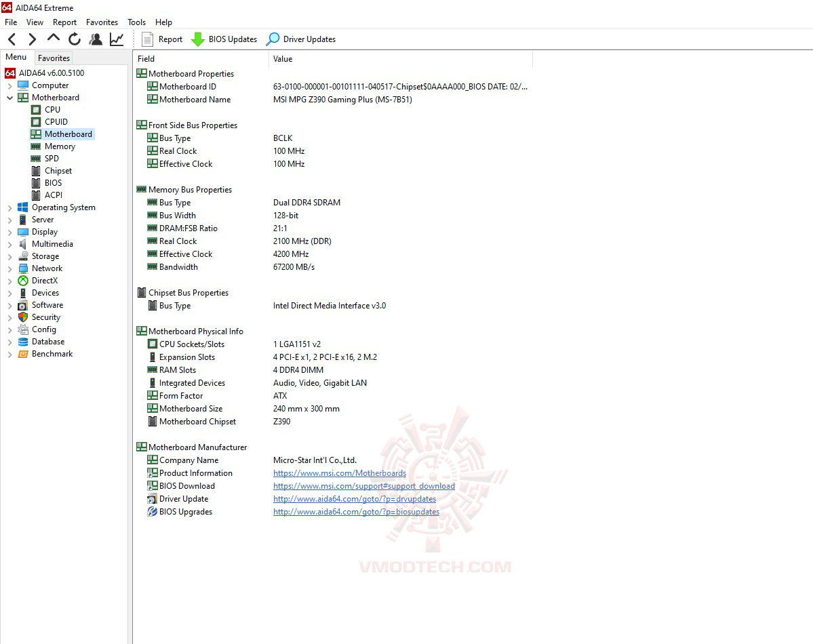
Task: Click the Chipset icon in tree
Action: pyautogui.click(x=36, y=171)
